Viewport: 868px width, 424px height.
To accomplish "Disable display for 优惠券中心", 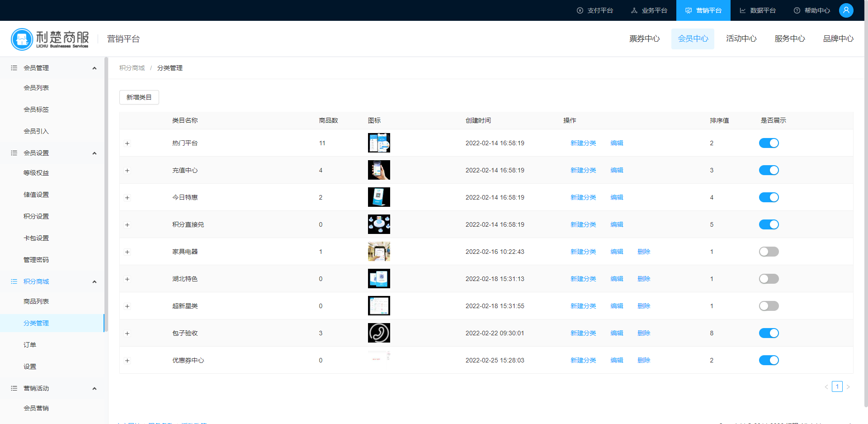I will 769,360.
